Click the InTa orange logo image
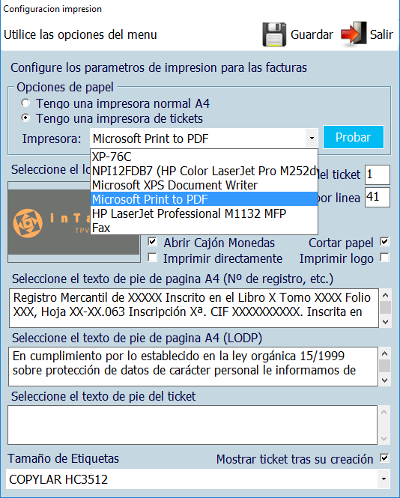This screenshot has width=400, height=498. 49,222
